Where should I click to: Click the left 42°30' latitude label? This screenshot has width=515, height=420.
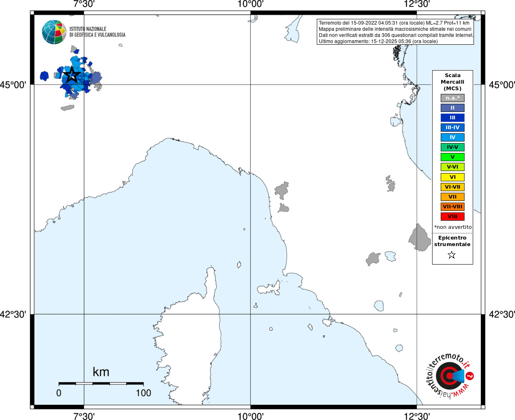click(13, 315)
